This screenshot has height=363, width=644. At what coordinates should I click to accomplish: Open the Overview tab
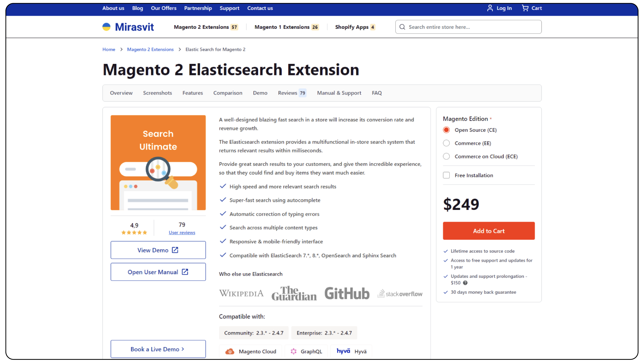121,93
